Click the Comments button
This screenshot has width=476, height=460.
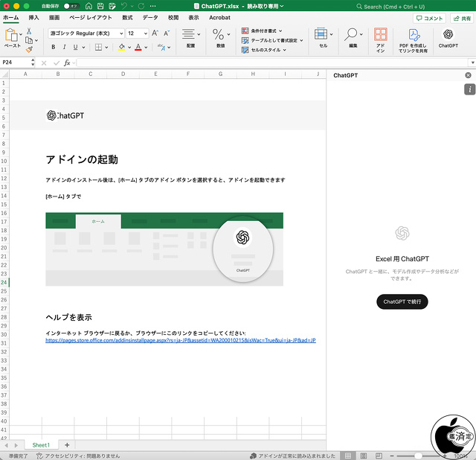pos(429,18)
